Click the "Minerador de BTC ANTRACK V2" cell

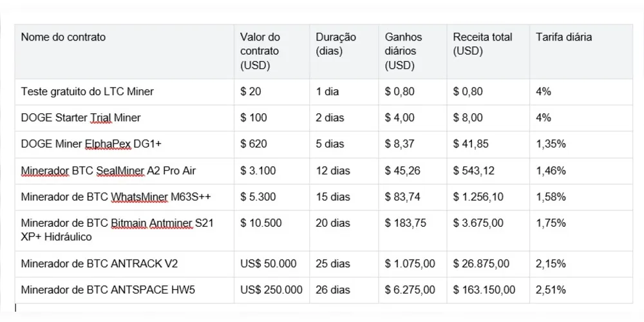coord(95,264)
